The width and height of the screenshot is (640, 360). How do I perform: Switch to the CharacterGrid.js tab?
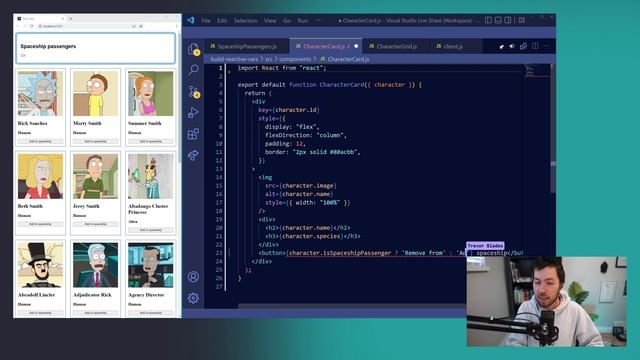[x=396, y=47]
